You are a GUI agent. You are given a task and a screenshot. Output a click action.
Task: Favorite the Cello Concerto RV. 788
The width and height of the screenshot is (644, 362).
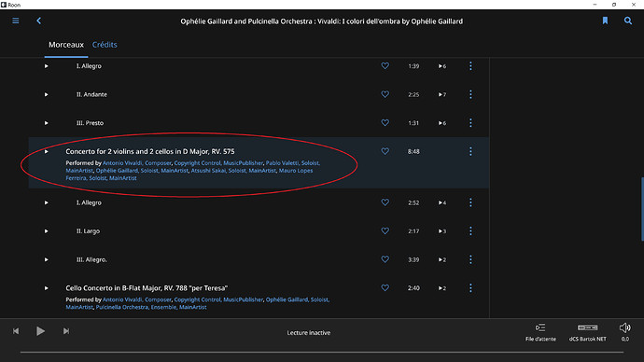tap(385, 287)
